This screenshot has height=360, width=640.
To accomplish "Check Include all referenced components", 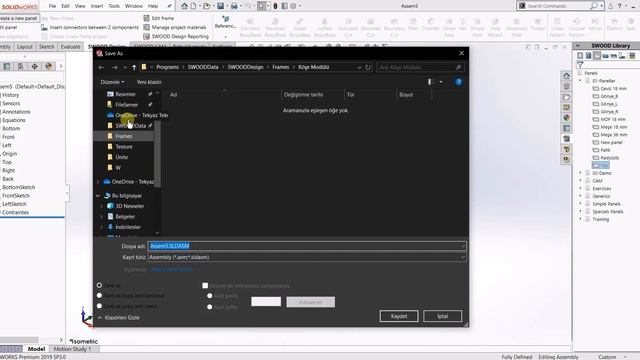I will (x=205, y=286).
